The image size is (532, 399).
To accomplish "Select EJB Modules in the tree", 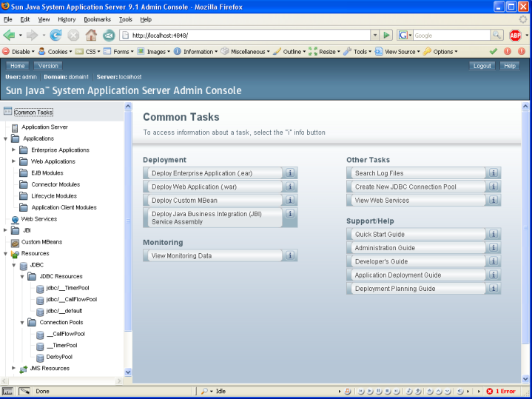I will click(47, 172).
